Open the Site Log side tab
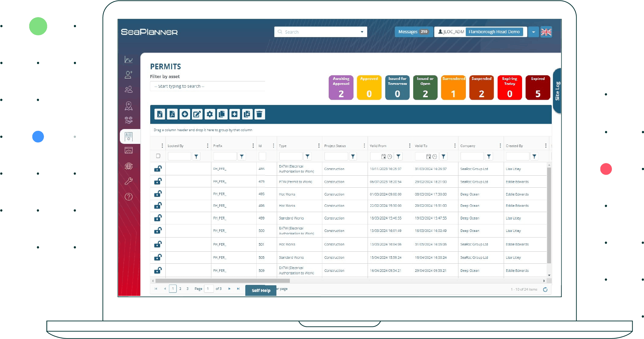The height and width of the screenshot is (339, 644). point(557,91)
